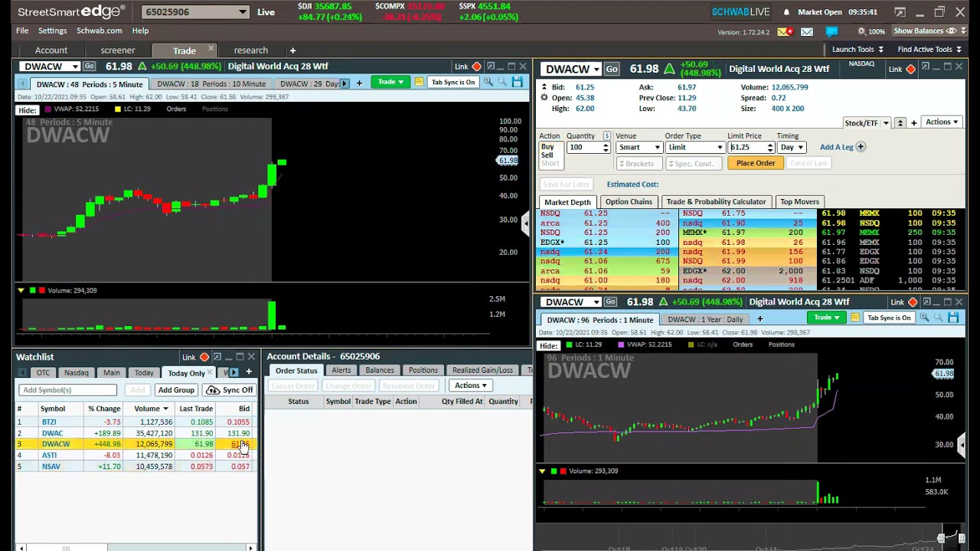The height and width of the screenshot is (551, 980).
Task: Click Place Order button
Action: click(756, 163)
